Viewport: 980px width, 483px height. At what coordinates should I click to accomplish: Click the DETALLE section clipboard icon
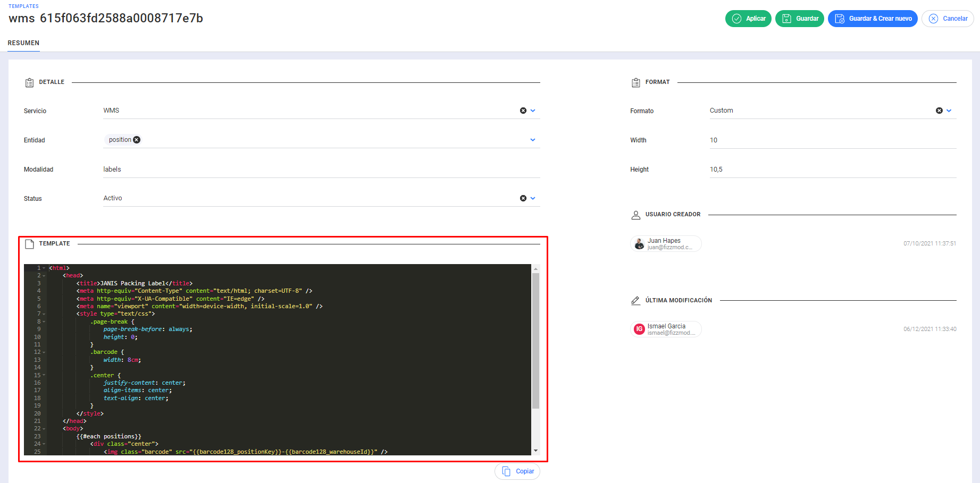click(30, 82)
